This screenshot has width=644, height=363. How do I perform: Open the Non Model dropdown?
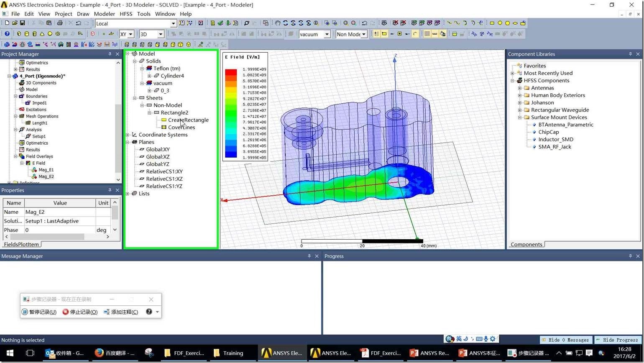364,34
